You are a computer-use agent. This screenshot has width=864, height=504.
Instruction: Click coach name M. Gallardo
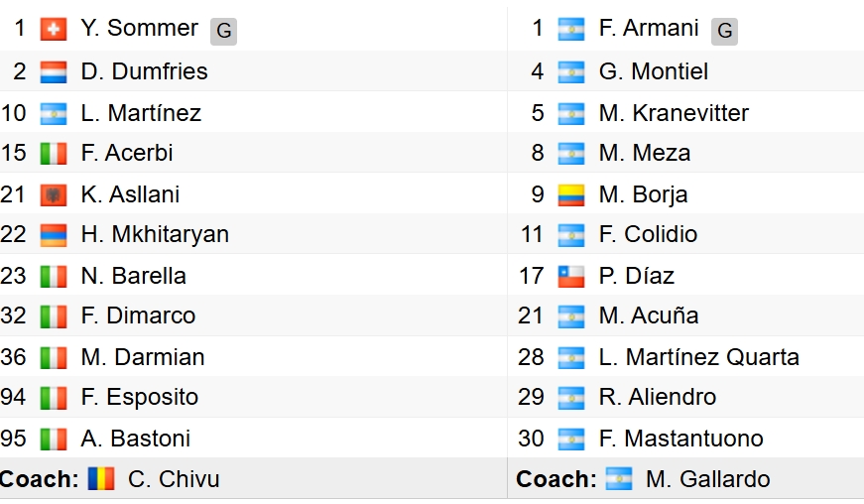tap(707, 478)
